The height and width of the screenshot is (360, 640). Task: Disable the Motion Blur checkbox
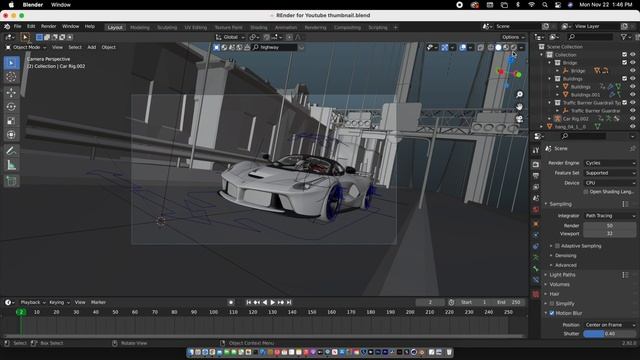551,313
